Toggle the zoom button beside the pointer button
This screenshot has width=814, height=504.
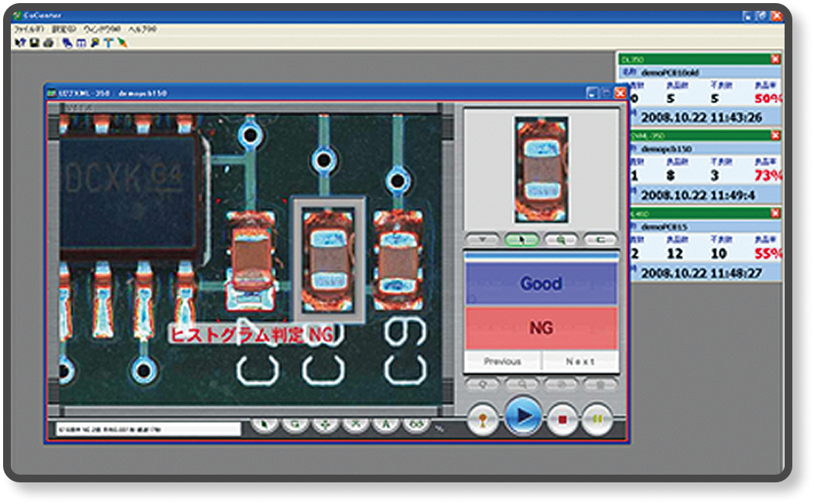pyautogui.click(x=560, y=240)
